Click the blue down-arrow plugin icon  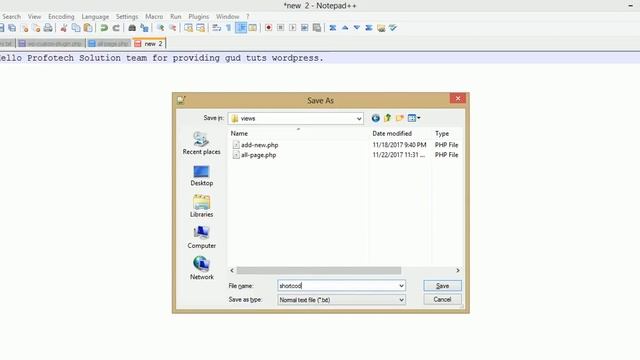pyautogui.click(x=357, y=28)
